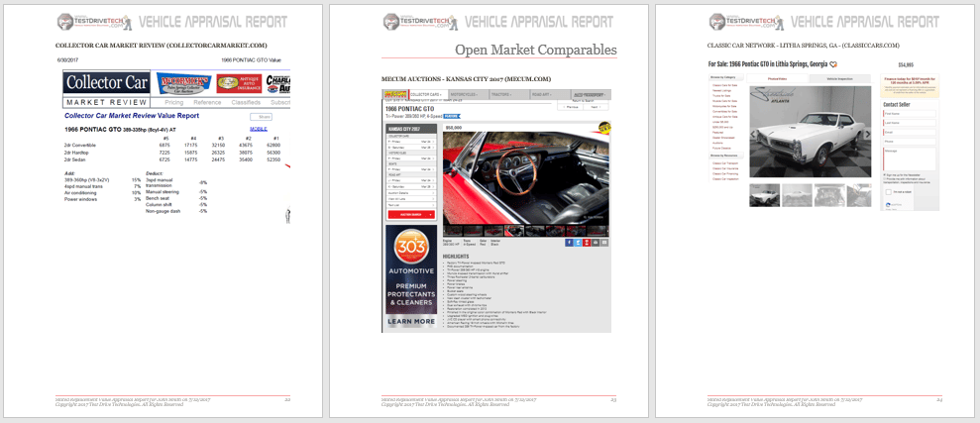Open the 303 Automotive Learn More ad
The image size is (980, 423).
coord(411,276)
